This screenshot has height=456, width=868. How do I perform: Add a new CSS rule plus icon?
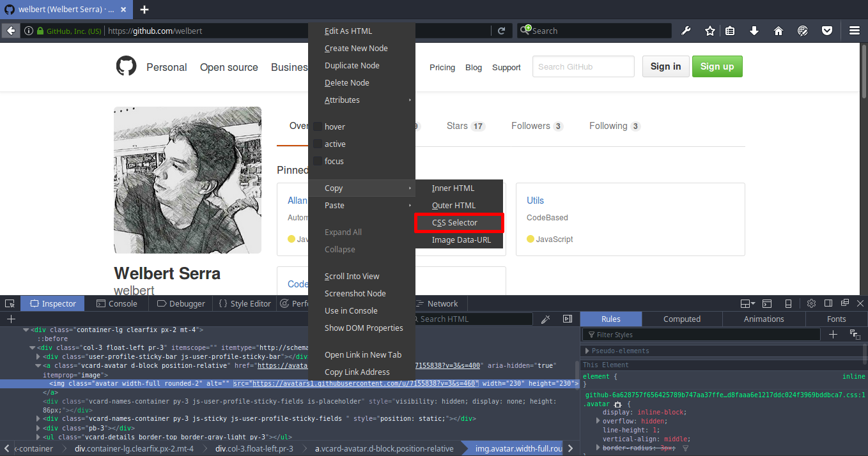pyautogui.click(x=833, y=334)
